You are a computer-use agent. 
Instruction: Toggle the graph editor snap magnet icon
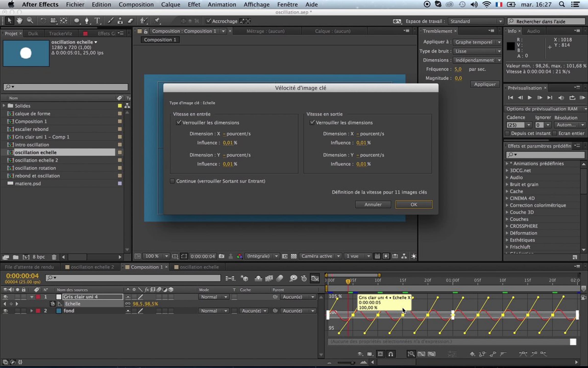coord(391,354)
